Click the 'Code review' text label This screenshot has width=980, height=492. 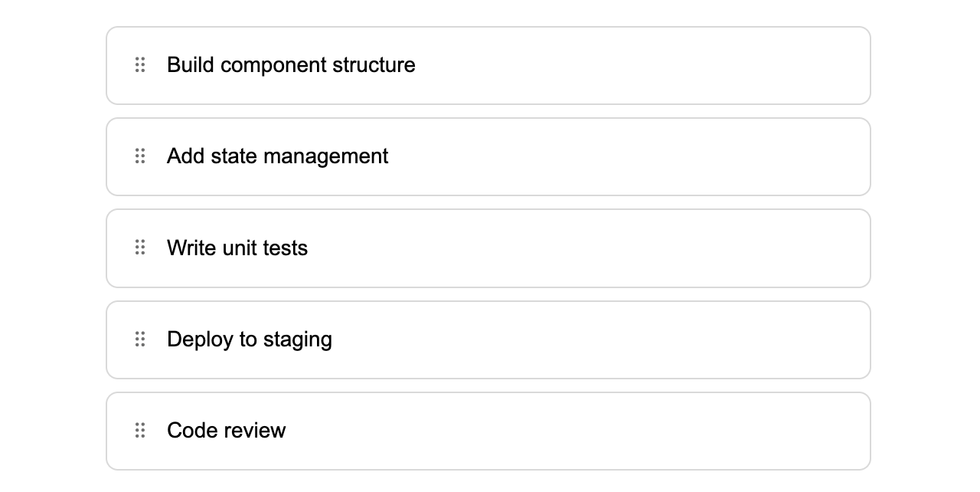(226, 431)
